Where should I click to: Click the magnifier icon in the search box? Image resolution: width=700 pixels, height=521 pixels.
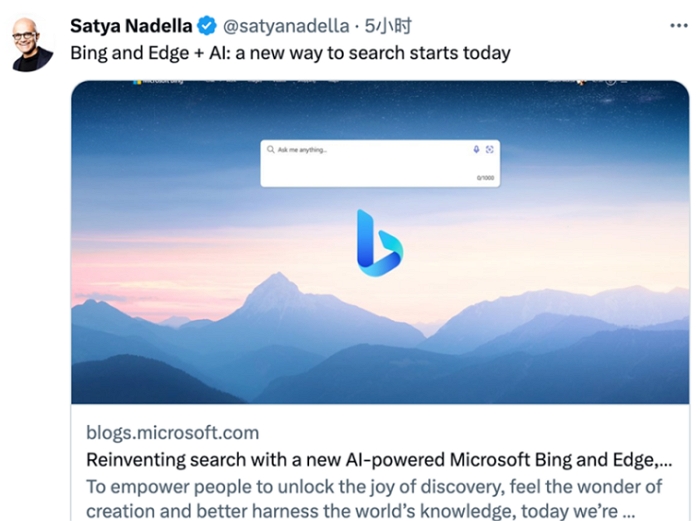coord(270,149)
